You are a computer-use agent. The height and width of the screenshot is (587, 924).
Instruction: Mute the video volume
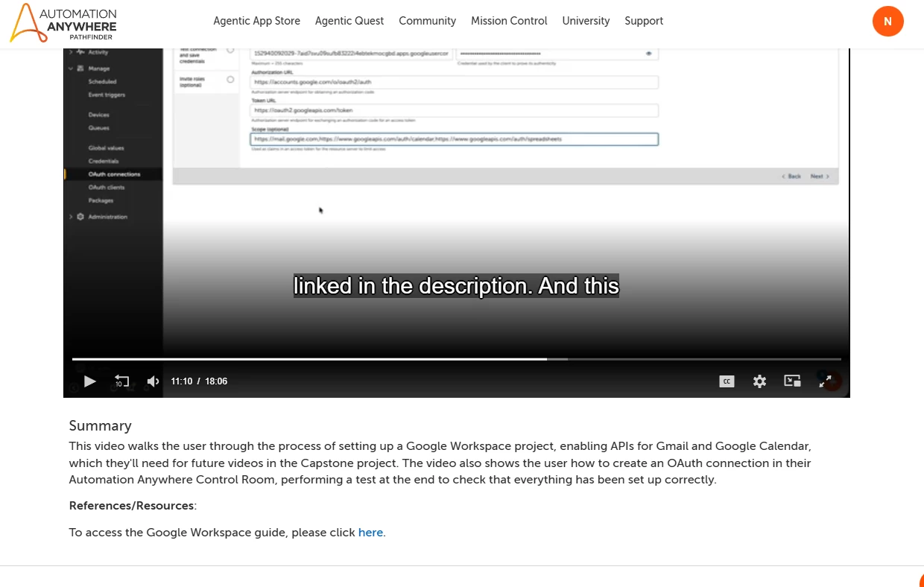coord(153,381)
